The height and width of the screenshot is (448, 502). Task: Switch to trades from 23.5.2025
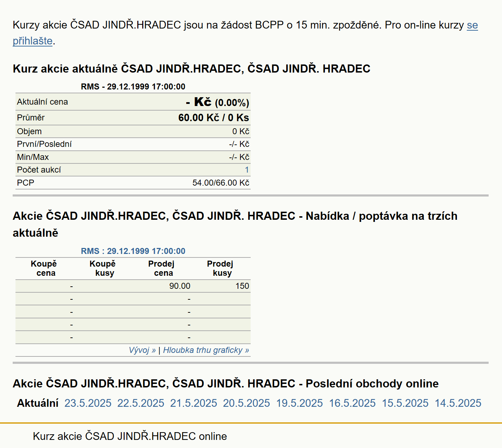click(x=88, y=403)
